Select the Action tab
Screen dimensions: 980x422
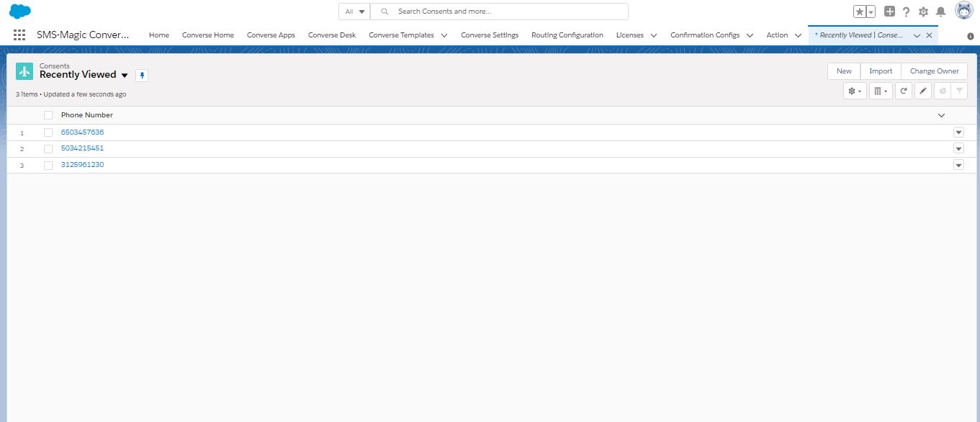[x=777, y=35]
